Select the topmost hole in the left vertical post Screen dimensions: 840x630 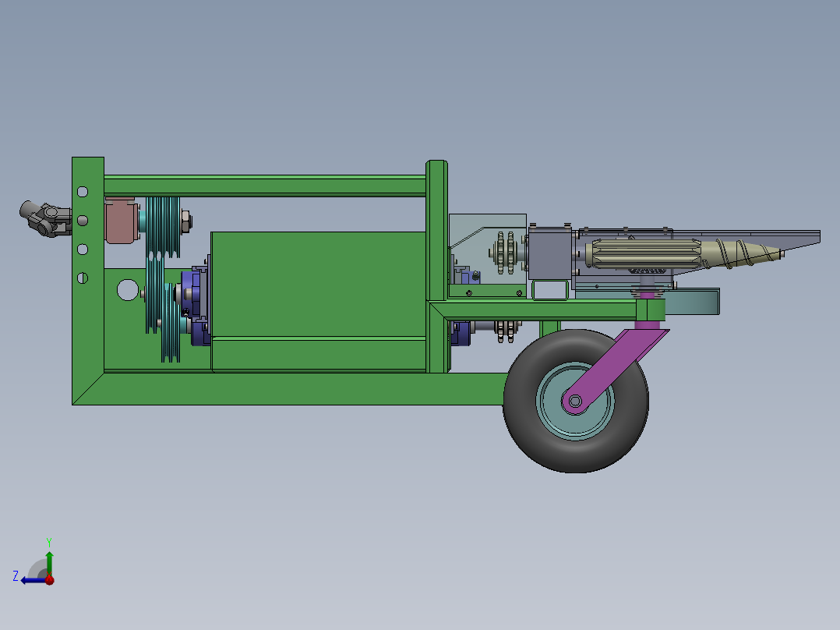pyautogui.click(x=83, y=192)
